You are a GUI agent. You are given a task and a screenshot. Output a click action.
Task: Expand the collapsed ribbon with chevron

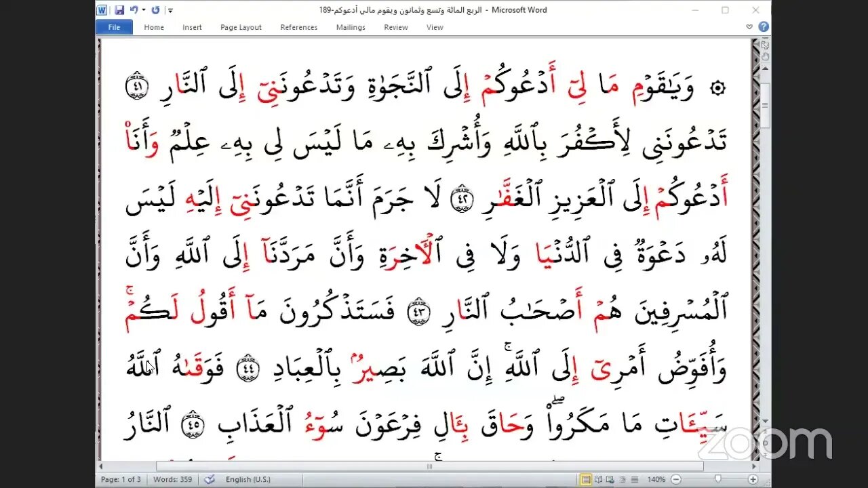coord(749,27)
